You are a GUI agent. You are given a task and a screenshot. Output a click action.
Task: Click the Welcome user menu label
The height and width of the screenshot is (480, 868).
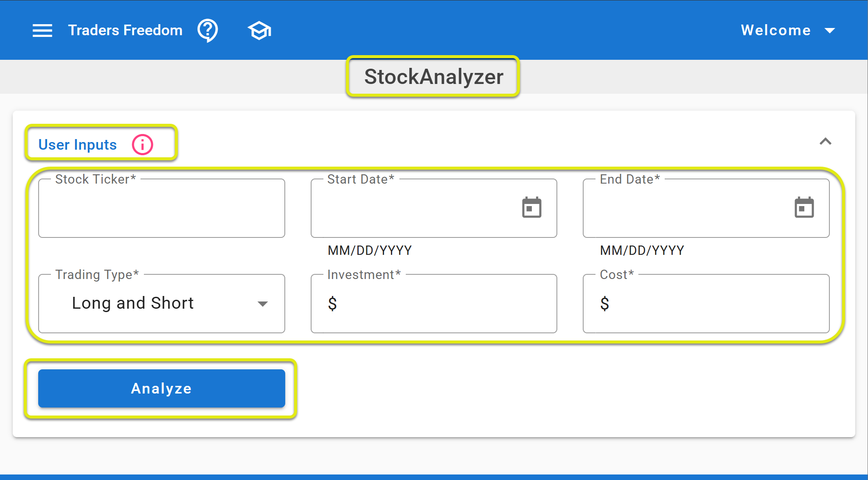(x=775, y=31)
